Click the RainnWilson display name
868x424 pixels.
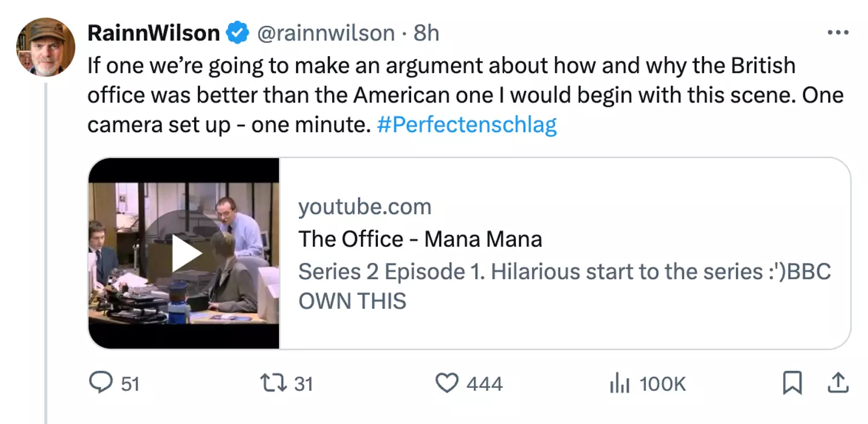tap(154, 33)
